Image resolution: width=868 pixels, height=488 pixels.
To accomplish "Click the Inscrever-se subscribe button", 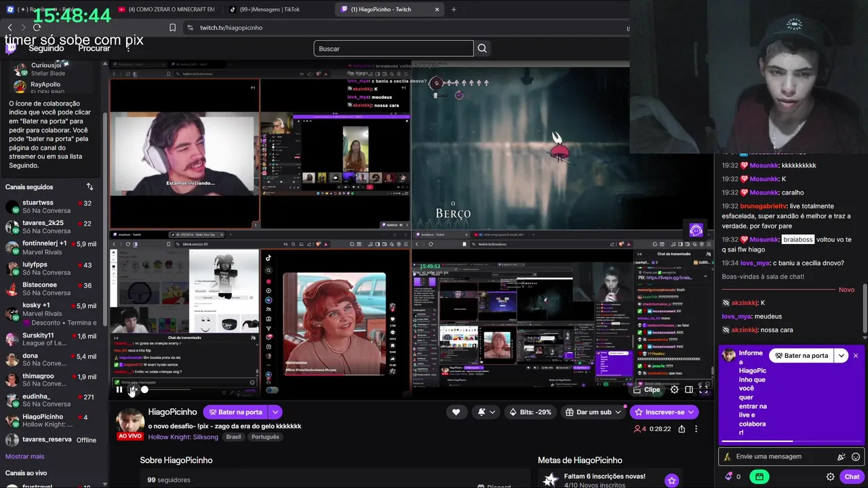I will 665,412.
